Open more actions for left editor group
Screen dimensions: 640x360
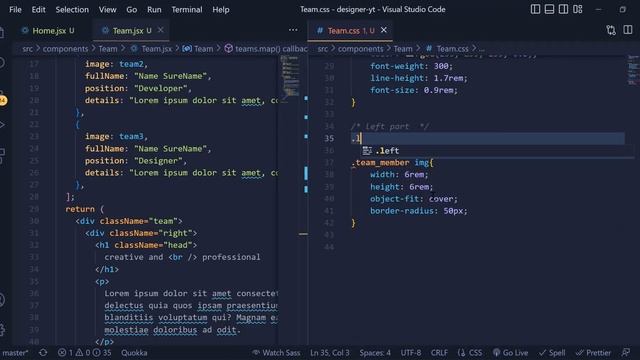click(x=293, y=30)
